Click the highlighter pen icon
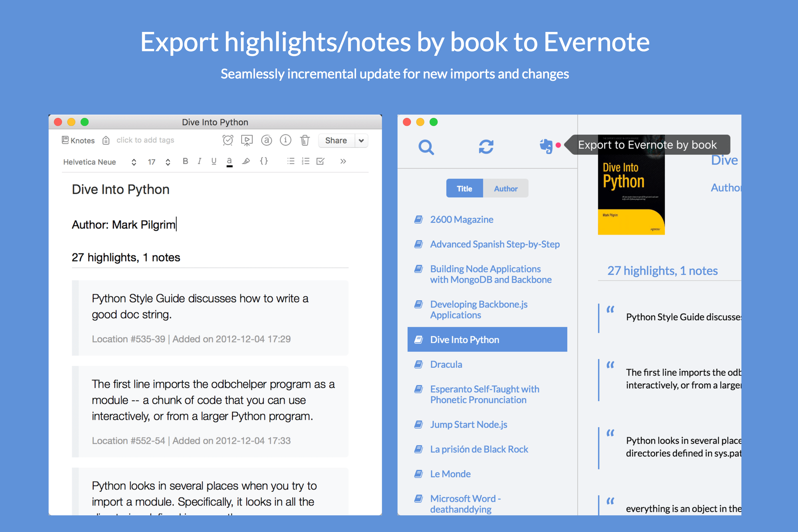This screenshot has width=798, height=532. tap(246, 161)
